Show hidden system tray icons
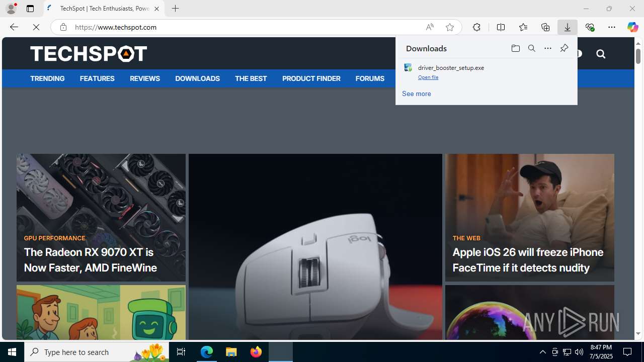This screenshot has width=644, height=362. click(x=542, y=352)
